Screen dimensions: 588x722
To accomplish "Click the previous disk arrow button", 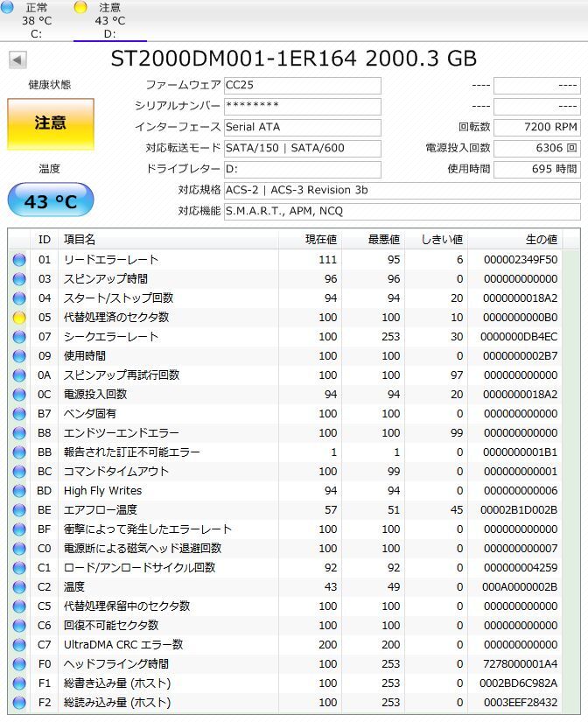I will pyautogui.click(x=17, y=60).
